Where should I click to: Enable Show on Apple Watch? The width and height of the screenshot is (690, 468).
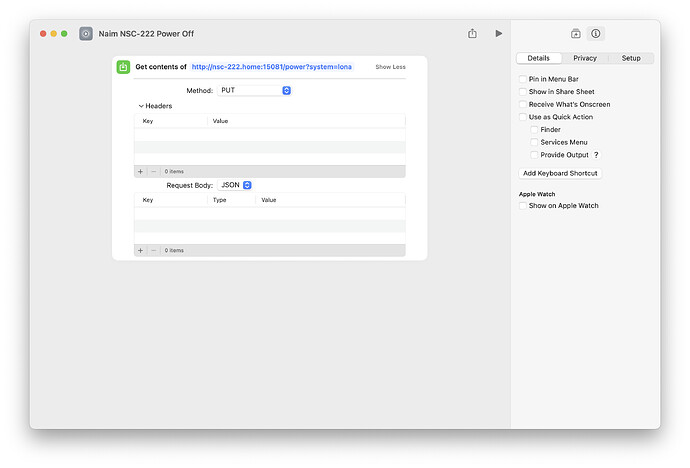click(x=523, y=206)
